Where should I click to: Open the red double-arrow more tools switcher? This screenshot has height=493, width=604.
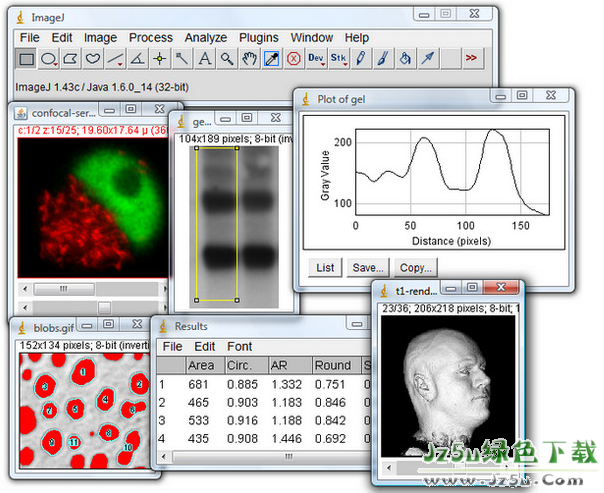(471, 59)
